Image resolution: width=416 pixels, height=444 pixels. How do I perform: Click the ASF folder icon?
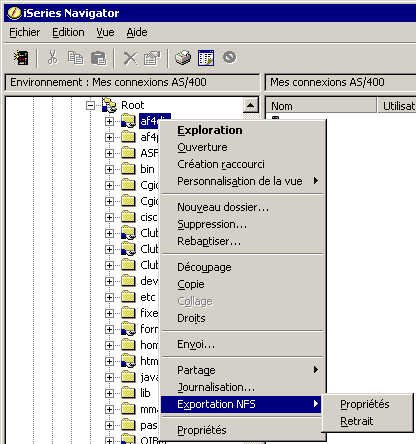point(128,153)
